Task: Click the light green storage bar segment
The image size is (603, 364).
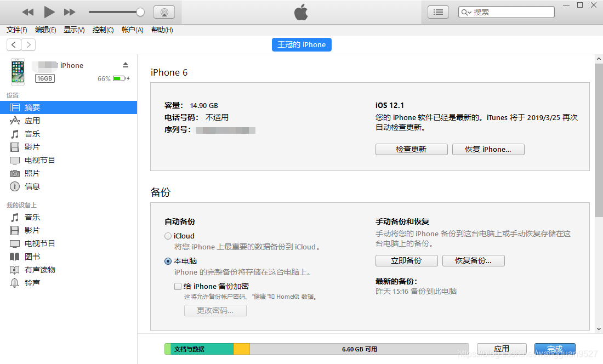Action: pyautogui.click(x=168, y=349)
